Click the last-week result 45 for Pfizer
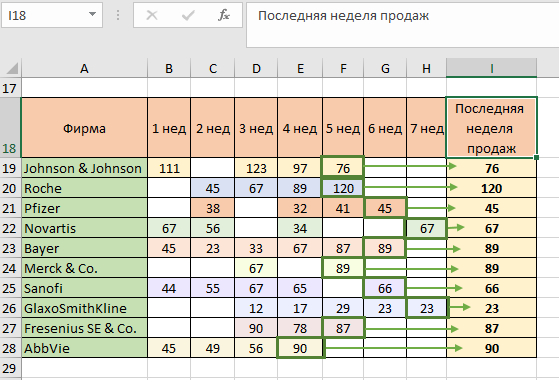 click(x=492, y=208)
